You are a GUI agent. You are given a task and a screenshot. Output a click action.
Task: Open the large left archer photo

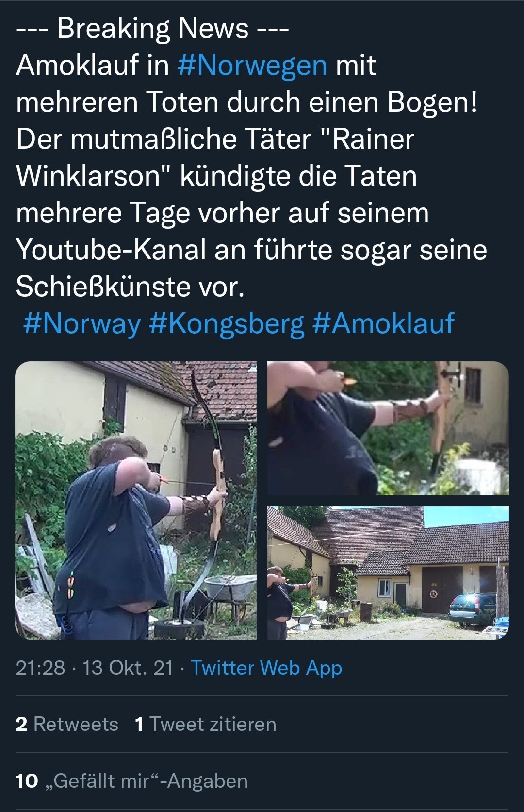click(x=136, y=500)
